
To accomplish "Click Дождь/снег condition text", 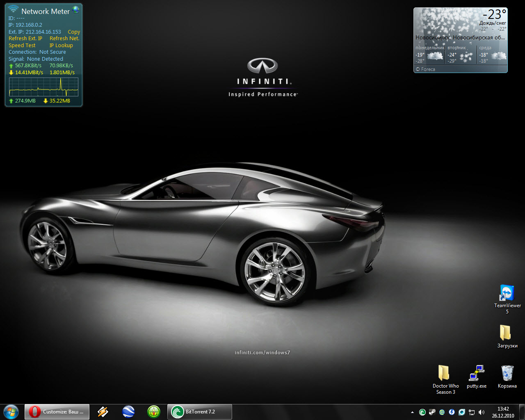I will pos(493,23).
